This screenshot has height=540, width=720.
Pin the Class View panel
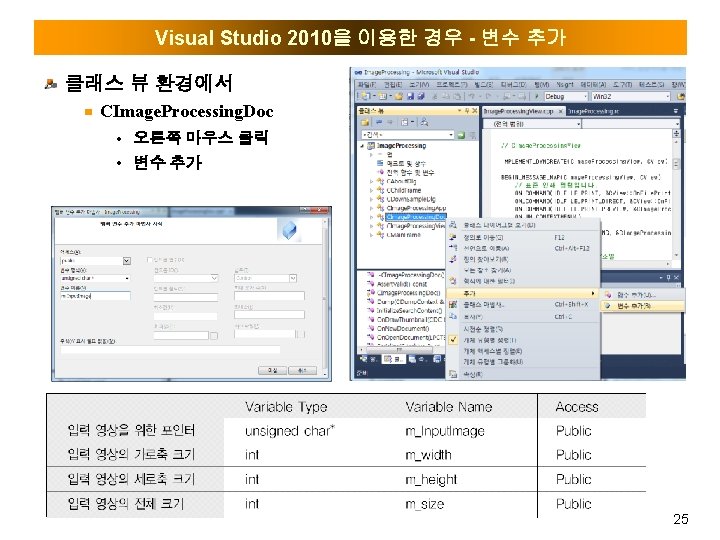click(467, 111)
